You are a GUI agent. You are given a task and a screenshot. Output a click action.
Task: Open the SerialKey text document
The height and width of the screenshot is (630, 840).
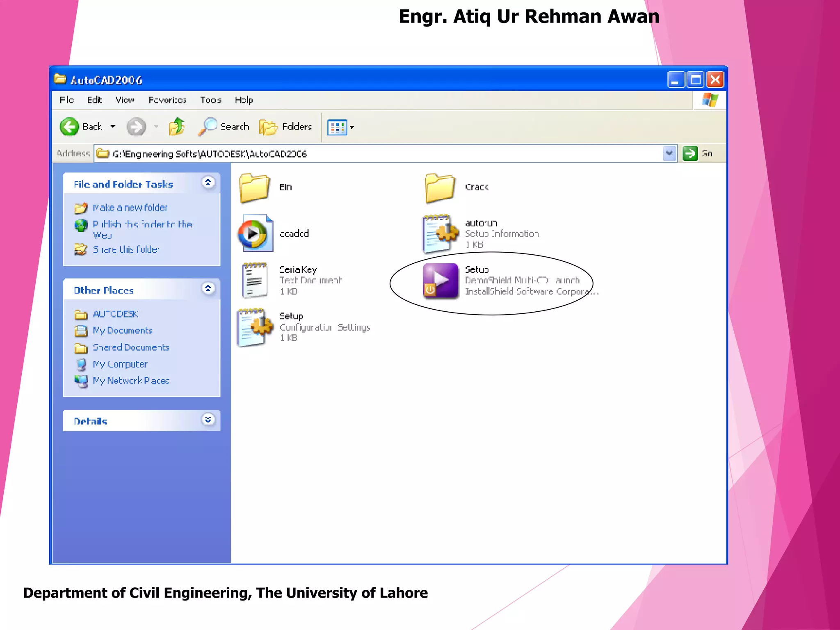254,281
